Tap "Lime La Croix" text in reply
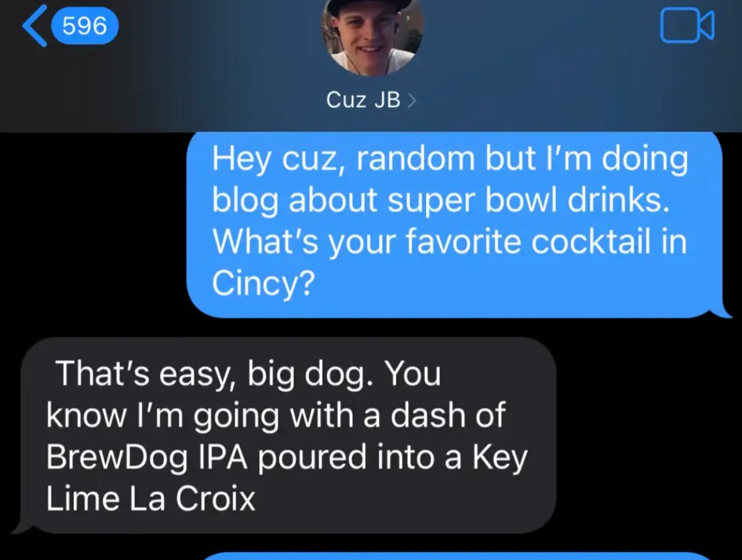 (x=151, y=498)
